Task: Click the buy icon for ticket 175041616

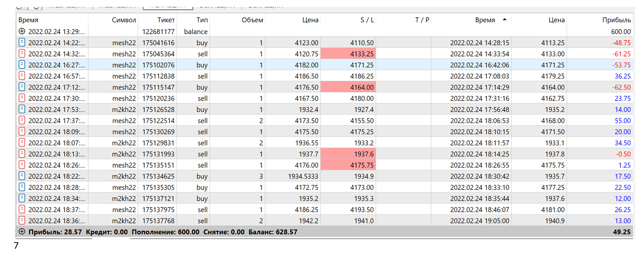Action: (x=22, y=42)
